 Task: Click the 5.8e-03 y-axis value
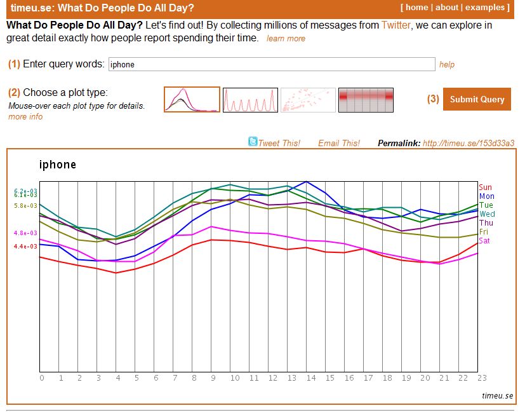click(25, 205)
